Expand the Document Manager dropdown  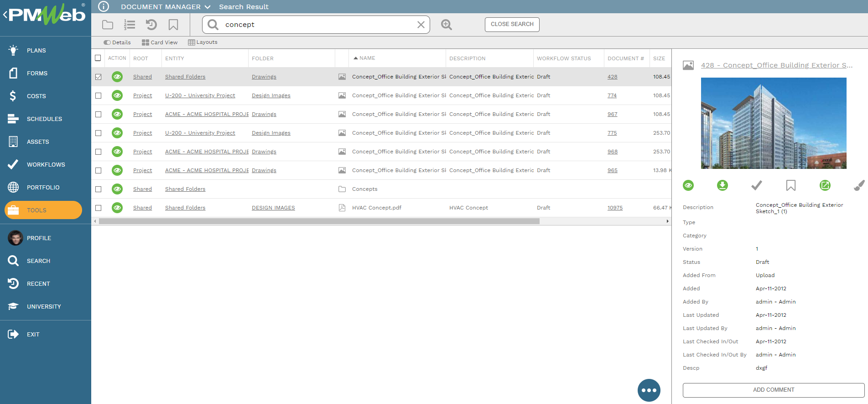point(208,7)
